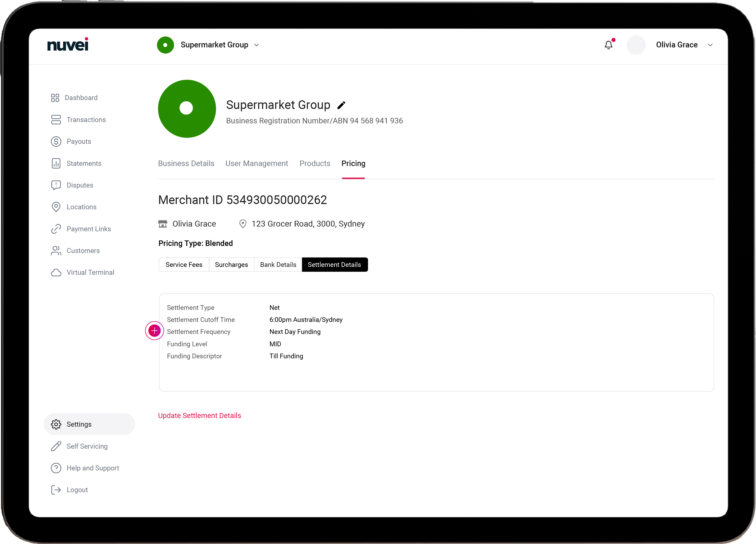Click the Funding Descriptor label

coord(195,356)
